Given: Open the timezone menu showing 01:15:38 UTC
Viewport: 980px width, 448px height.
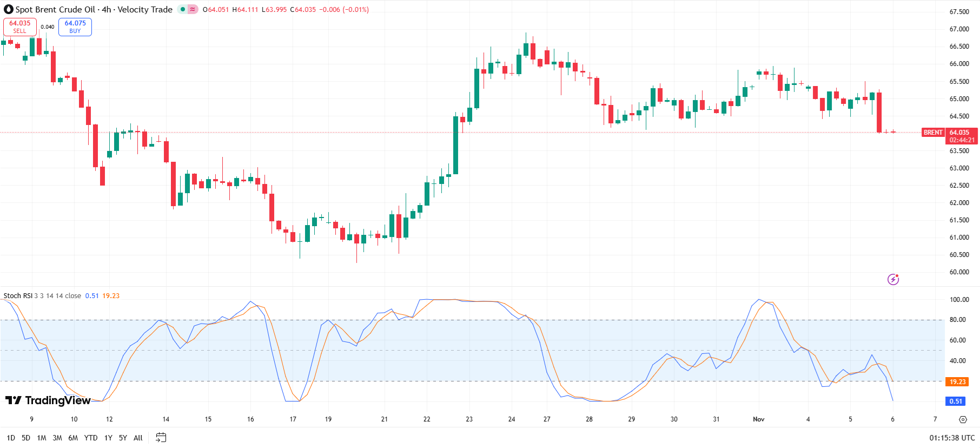Looking at the screenshot, I should 952,438.
